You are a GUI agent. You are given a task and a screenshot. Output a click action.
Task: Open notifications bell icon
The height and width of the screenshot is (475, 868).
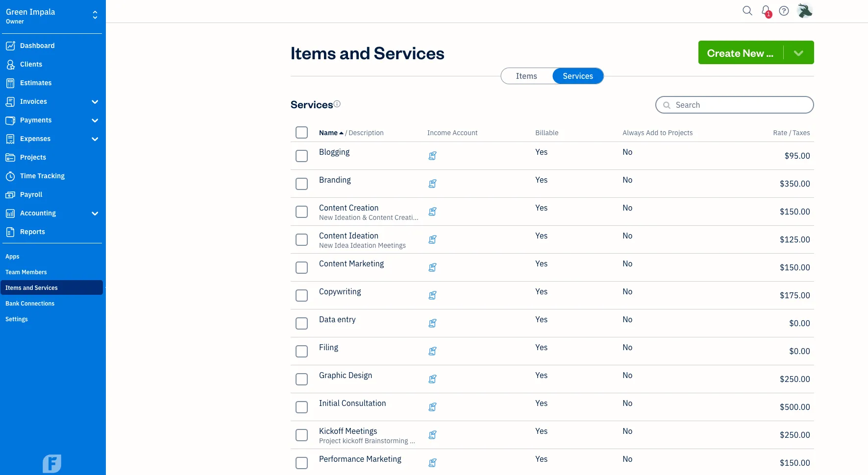coord(766,11)
